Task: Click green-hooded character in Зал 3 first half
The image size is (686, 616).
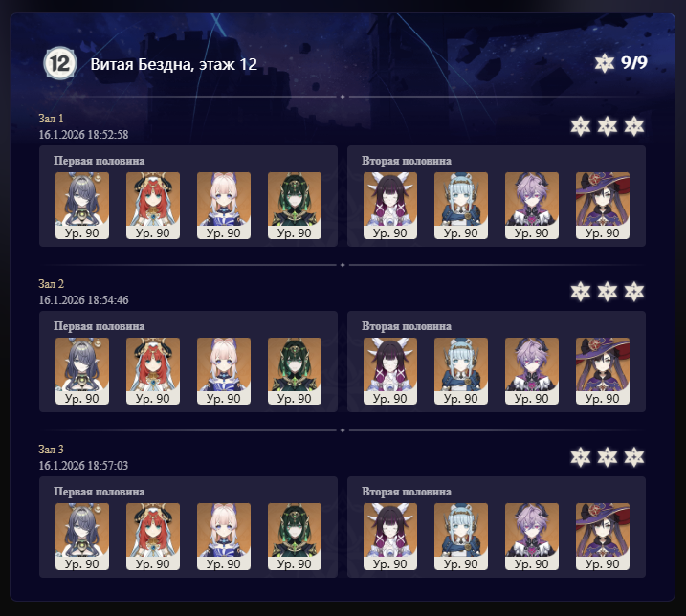Action: 295,537
